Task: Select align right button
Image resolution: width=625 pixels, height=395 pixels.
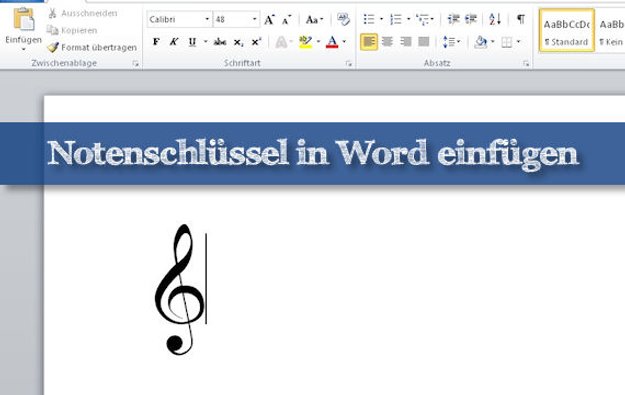Action: coord(405,41)
